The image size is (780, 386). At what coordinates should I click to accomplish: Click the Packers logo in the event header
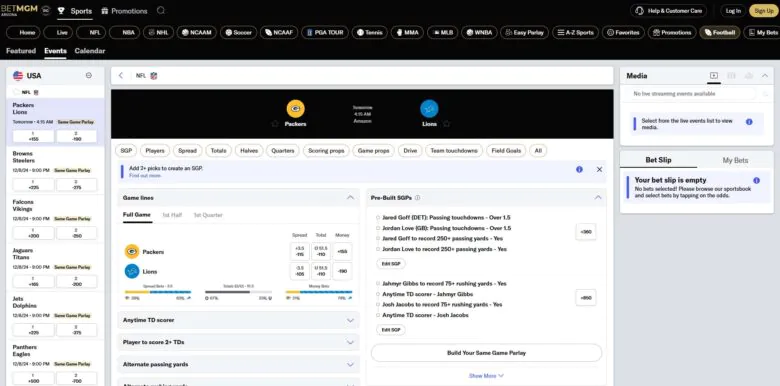click(x=295, y=109)
